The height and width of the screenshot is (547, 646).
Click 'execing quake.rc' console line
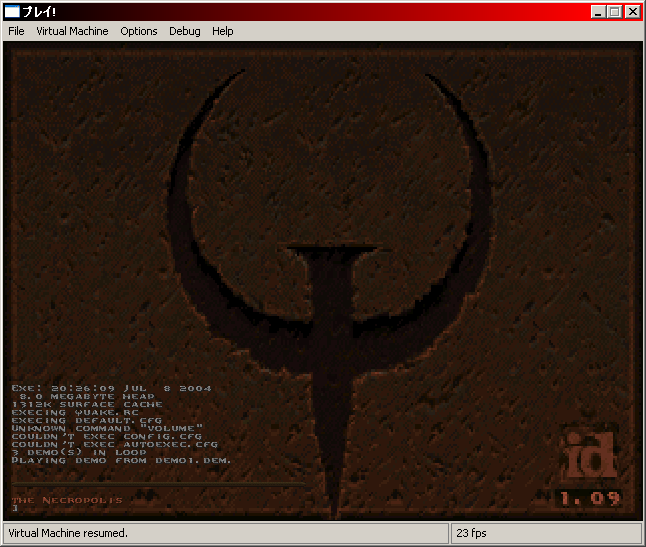tap(75, 412)
